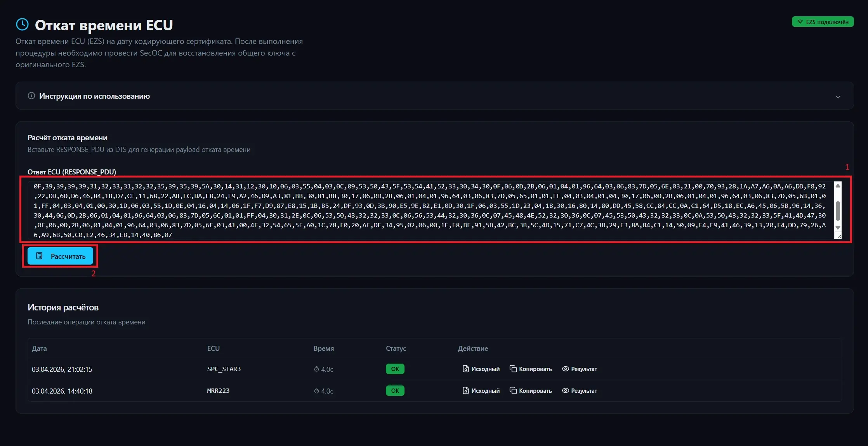Viewport: 868px width, 446px height.
Task: Click the SPC_STAR3 ECU cell
Action: point(224,369)
